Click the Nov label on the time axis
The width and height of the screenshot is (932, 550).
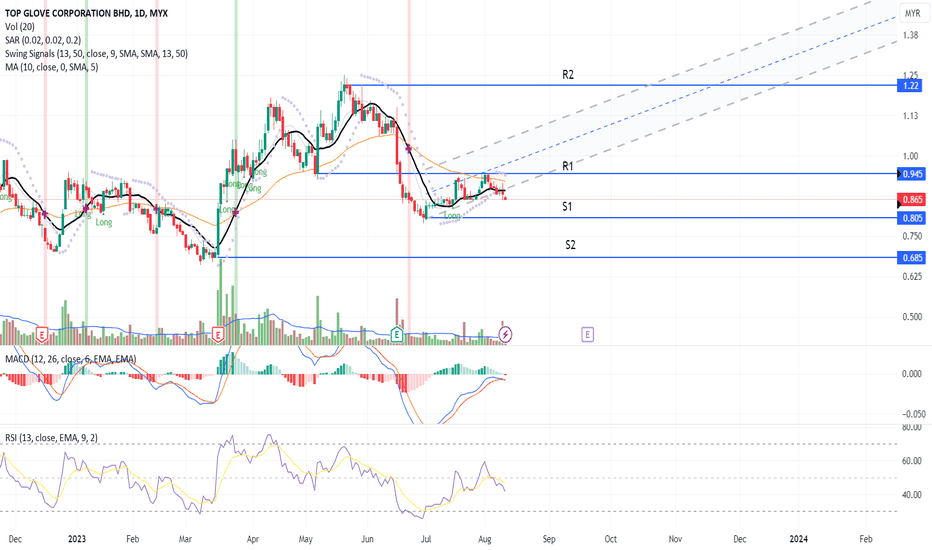point(675,539)
